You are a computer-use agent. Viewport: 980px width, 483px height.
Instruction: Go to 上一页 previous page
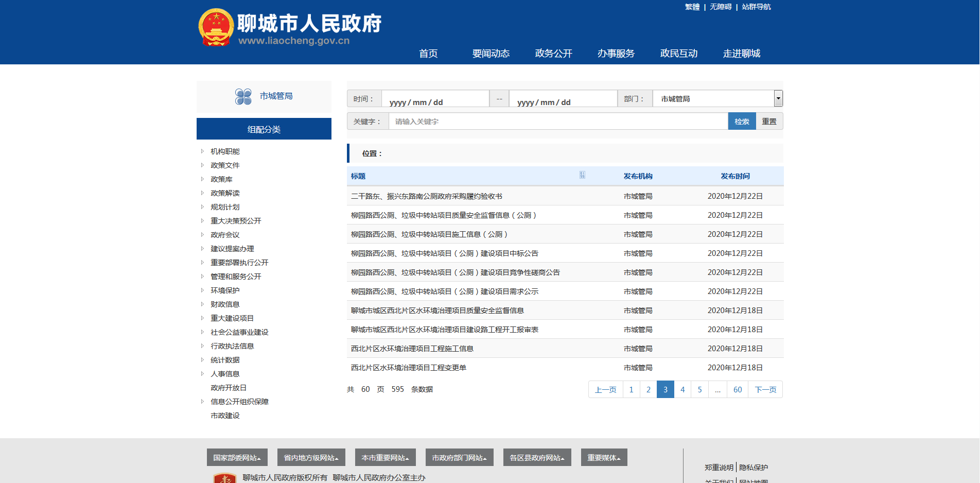606,389
